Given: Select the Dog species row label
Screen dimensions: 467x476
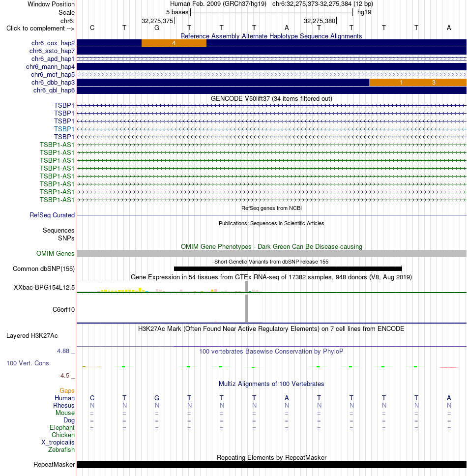Looking at the screenshot, I should coord(69,420).
